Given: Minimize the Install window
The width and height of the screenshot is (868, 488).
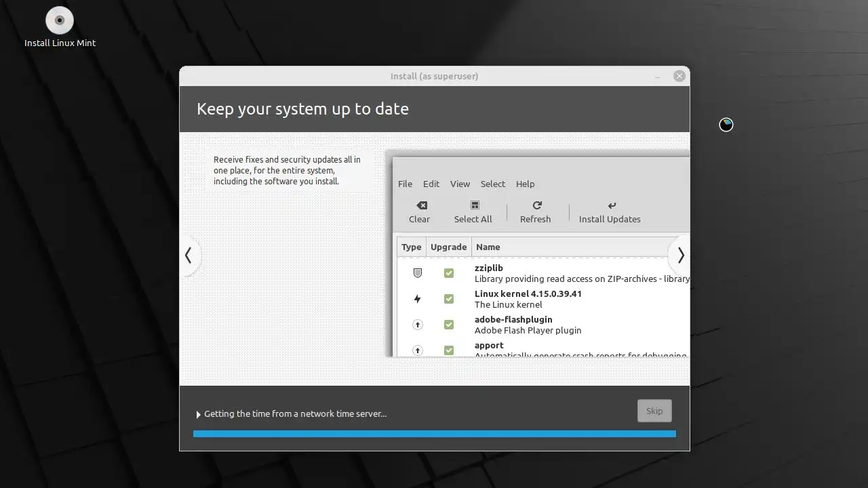Looking at the screenshot, I should [657, 77].
